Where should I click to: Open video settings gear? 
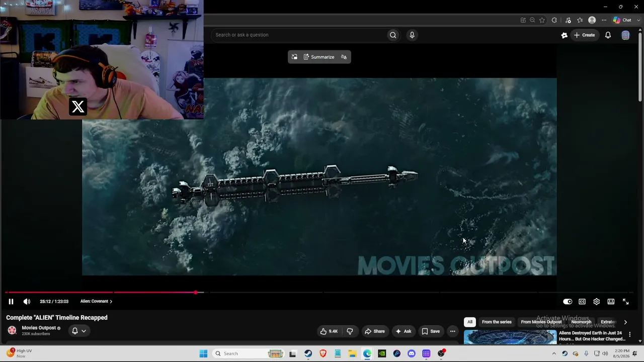pos(596,302)
